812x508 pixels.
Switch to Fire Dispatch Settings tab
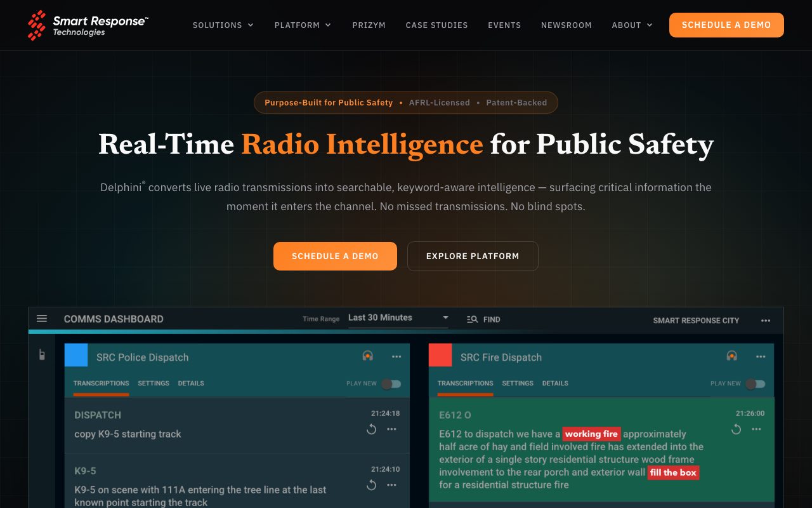click(518, 384)
